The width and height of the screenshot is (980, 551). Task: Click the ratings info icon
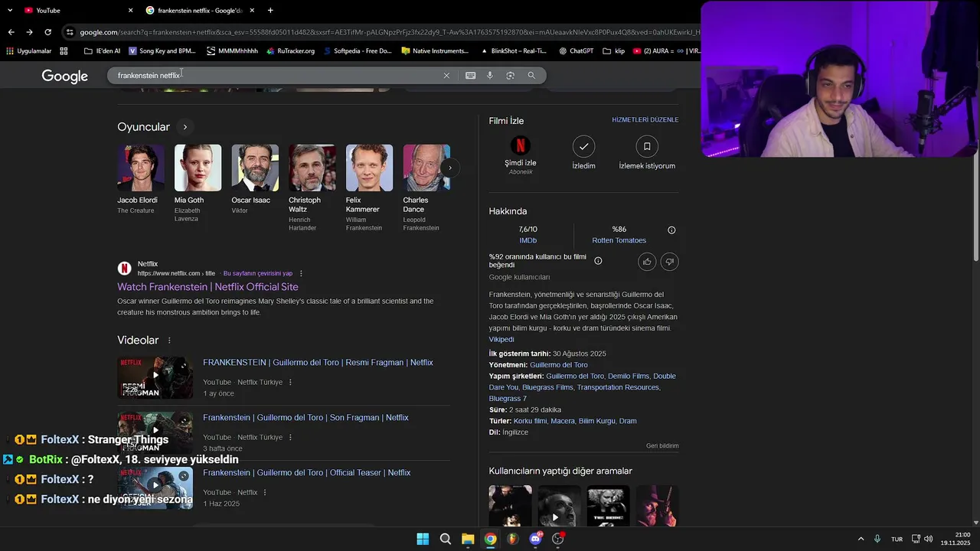(671, 230)
